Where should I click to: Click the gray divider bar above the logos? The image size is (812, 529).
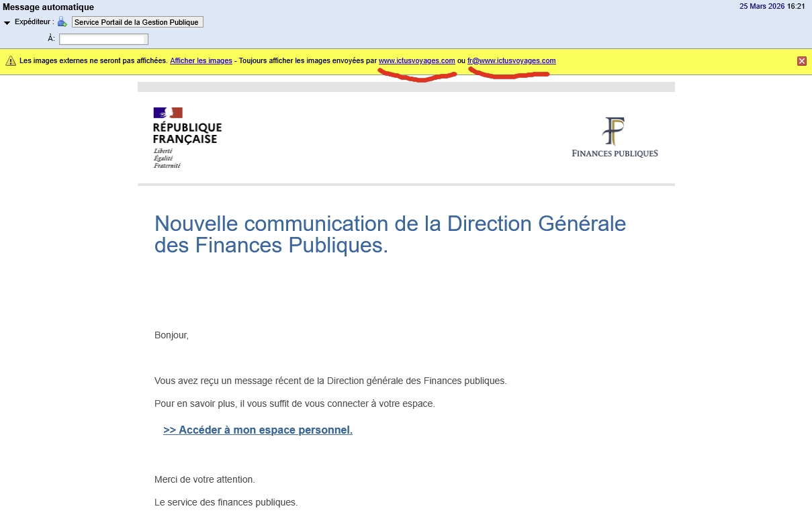[406, 87]
